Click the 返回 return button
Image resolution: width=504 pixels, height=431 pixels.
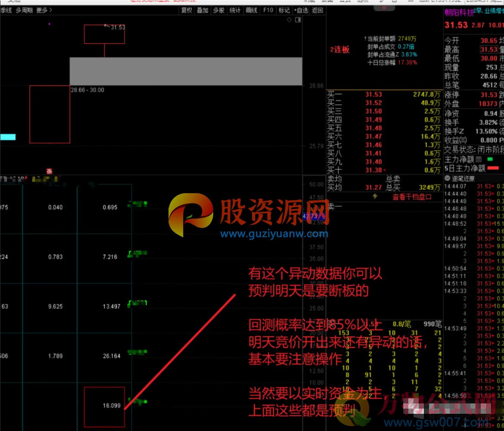[x=317, y=10]
